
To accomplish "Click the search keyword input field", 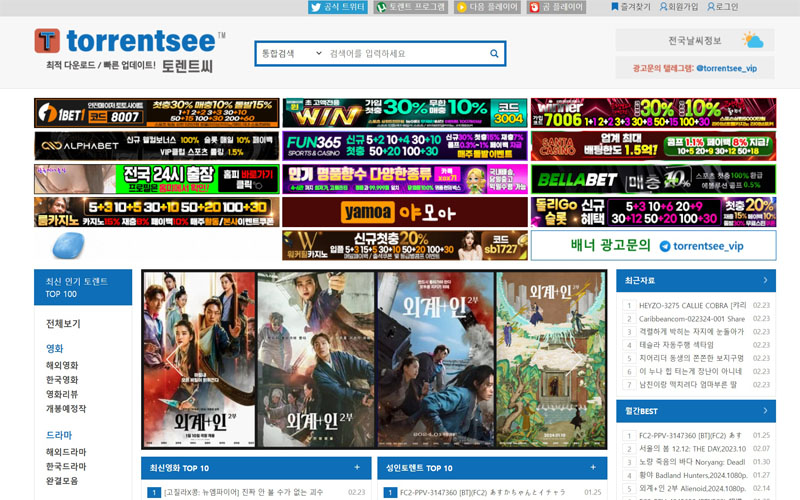I will 406,54.
